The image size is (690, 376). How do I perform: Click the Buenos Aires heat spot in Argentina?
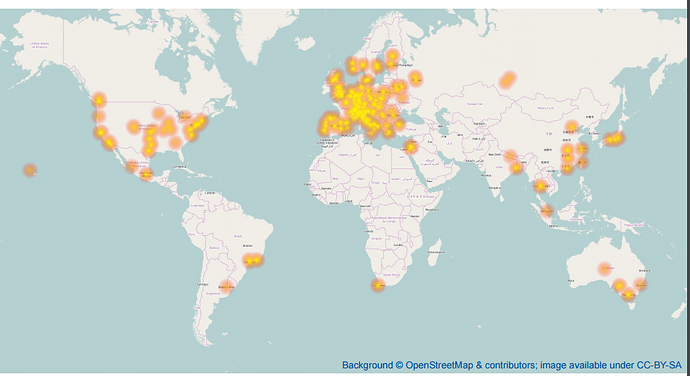[x=226, y=287]
